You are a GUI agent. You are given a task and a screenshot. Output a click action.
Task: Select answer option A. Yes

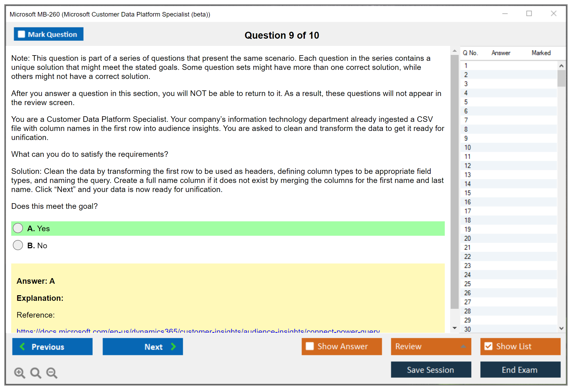coord(18,228)
